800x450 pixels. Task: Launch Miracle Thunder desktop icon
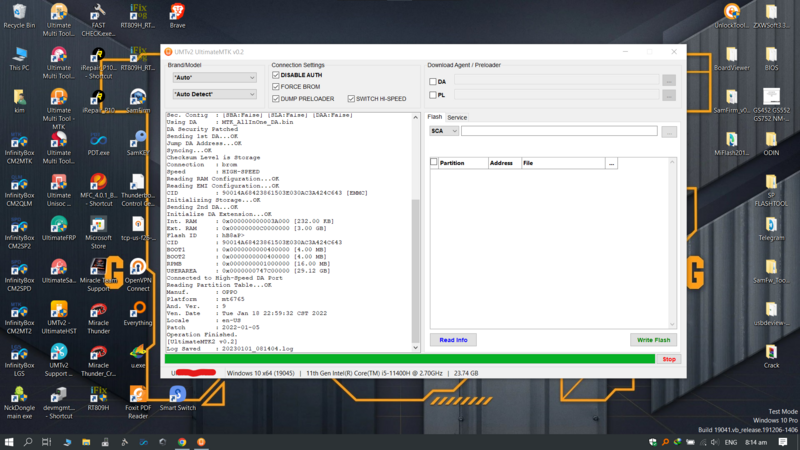(x=98, y=318)
